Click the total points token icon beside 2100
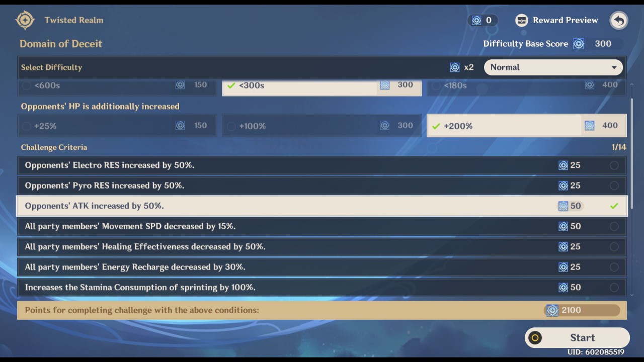Image resolution: width=644 pixels, height=362 pixels. [x=552, y=310]
